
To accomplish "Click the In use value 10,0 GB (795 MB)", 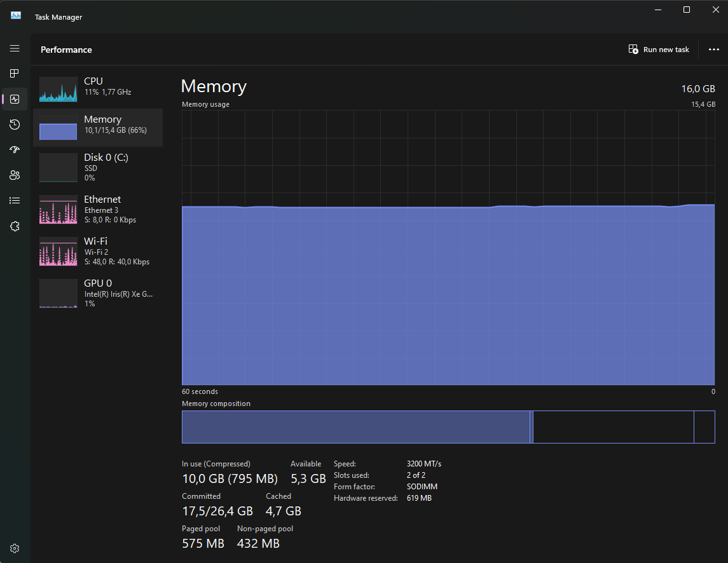I will point(230,478).
